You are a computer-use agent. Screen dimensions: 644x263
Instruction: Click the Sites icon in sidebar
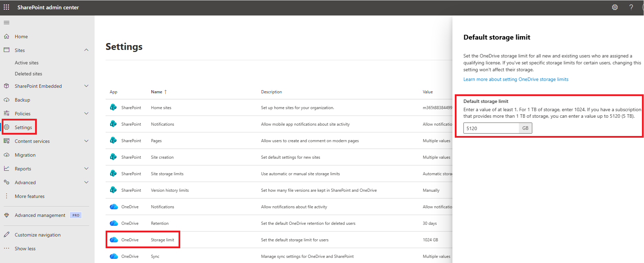[x=7, y=50]
